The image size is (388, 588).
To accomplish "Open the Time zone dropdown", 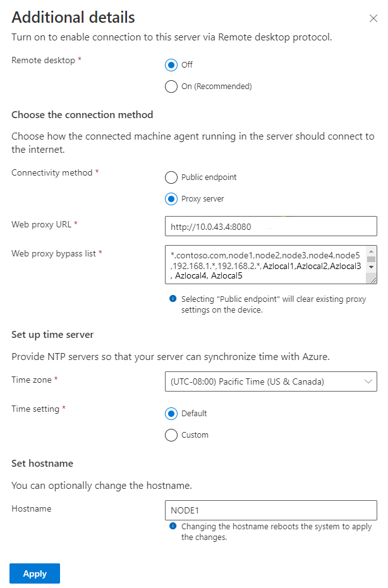I will tap(271, 381).
